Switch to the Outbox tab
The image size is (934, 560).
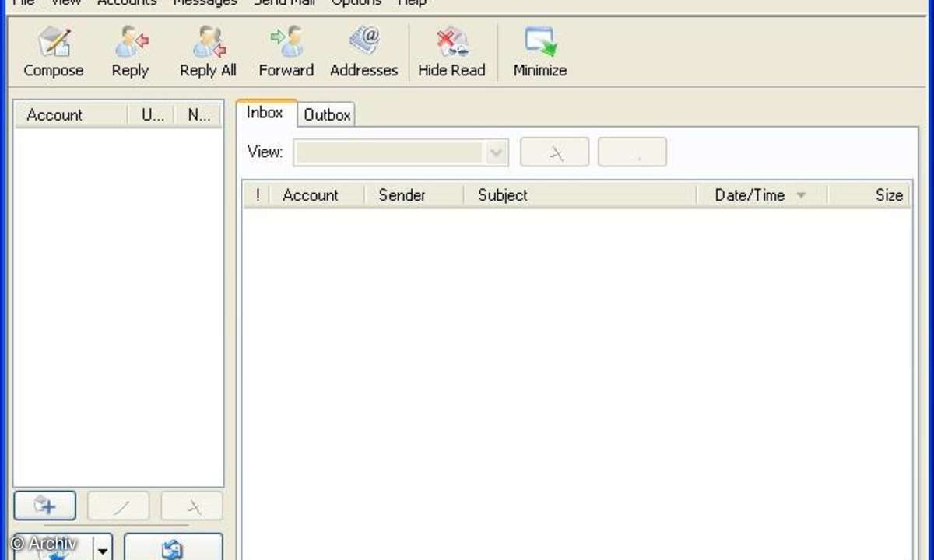click(x=327, y=115)
